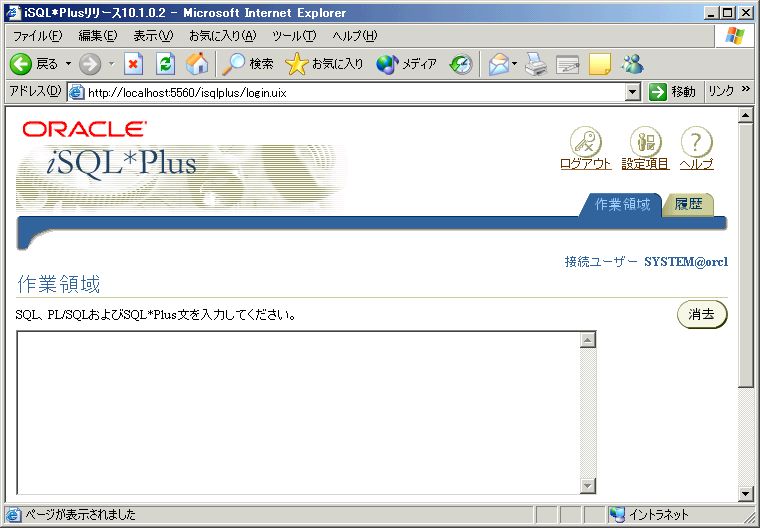The width and height of the screenshot is (760, 528).
Task: Click the ヘルプ link under question mark
Action: coord(697,164)
